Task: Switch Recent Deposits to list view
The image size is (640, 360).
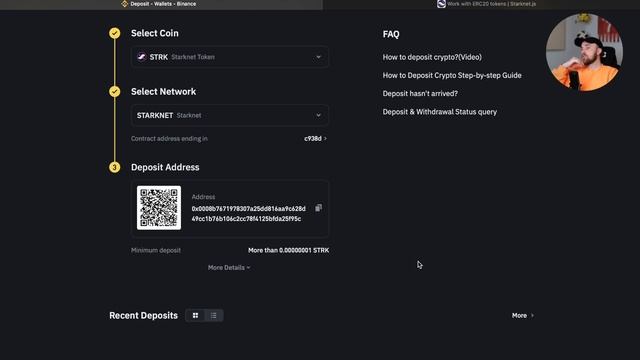Action: coord(213,316)
